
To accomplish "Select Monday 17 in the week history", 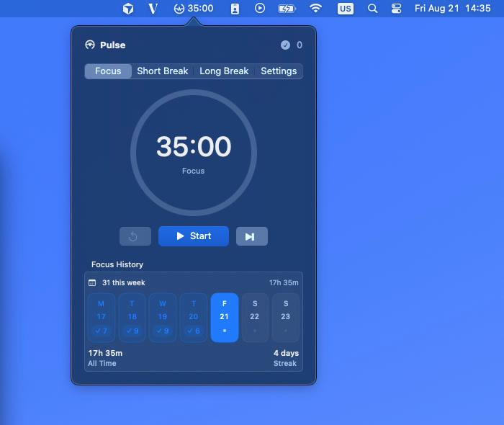I will coord(102,317).
